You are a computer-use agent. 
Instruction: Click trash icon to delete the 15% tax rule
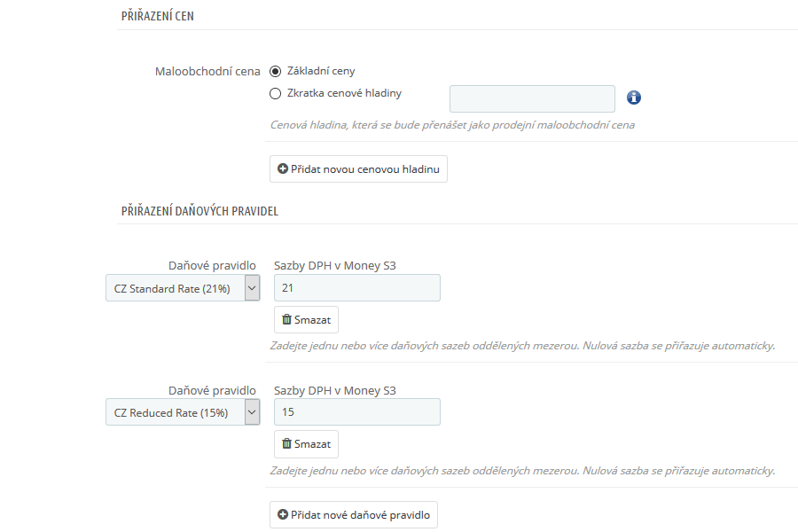point(287,443)
